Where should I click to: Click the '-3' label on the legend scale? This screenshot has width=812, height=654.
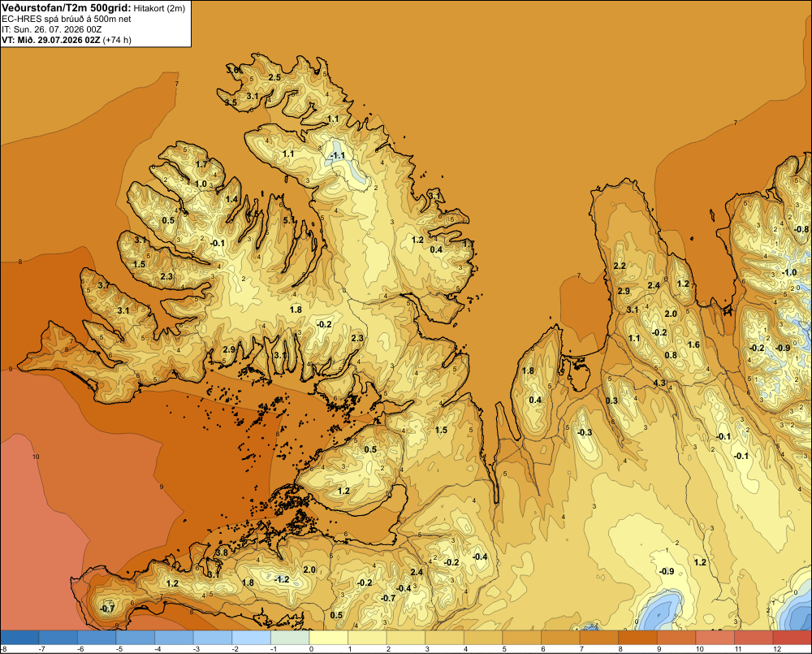[197, 649]
